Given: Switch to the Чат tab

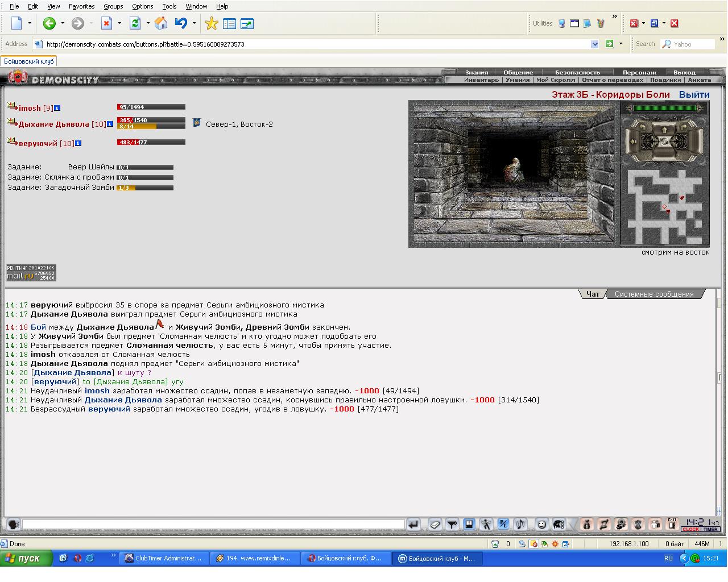Looking at the screenshot, I should click(593, 294).
